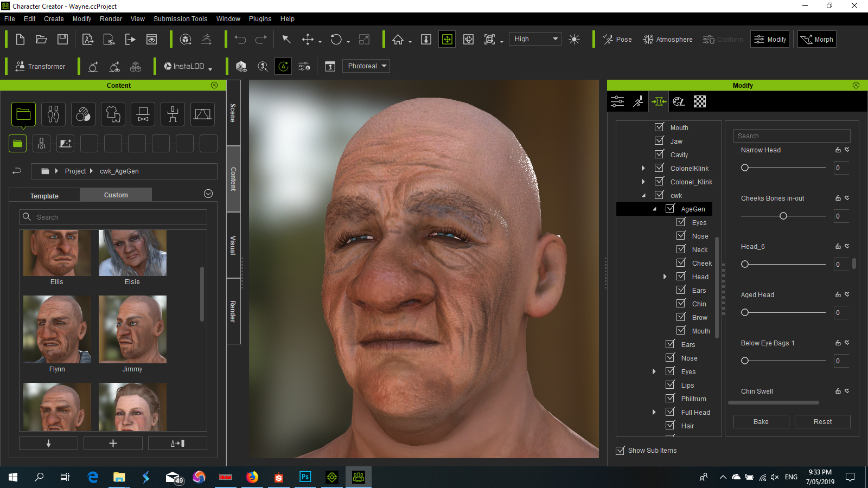Click the Narrow Head slider handle
The height and width of the screenshot is (488, 868).
click(745, 168)
